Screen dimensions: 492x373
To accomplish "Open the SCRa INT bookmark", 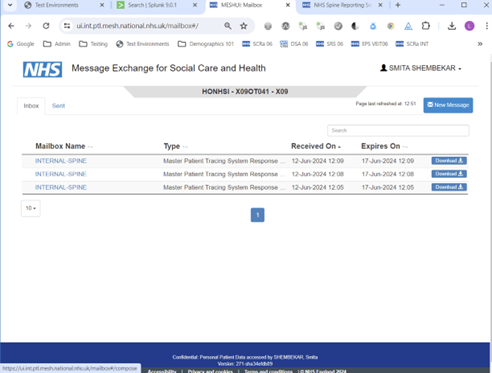I will coord(412,44).
